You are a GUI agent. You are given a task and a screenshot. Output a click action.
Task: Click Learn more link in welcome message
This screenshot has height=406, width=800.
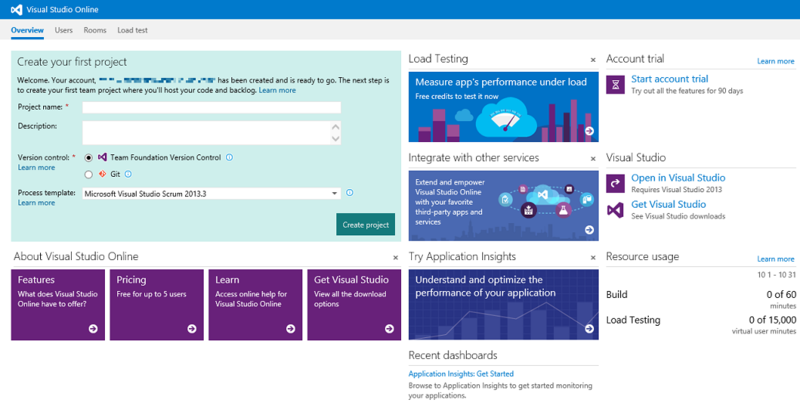(277, 90)
